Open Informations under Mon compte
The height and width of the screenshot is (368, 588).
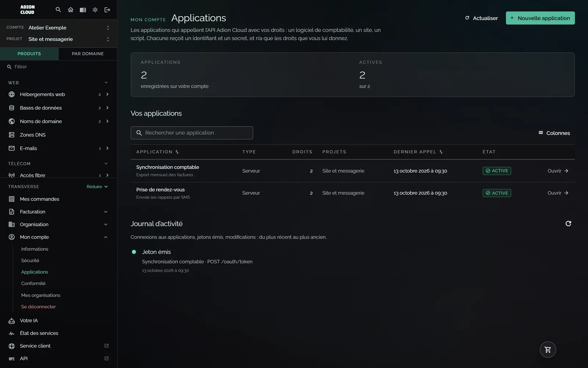(x=35, y=249)
